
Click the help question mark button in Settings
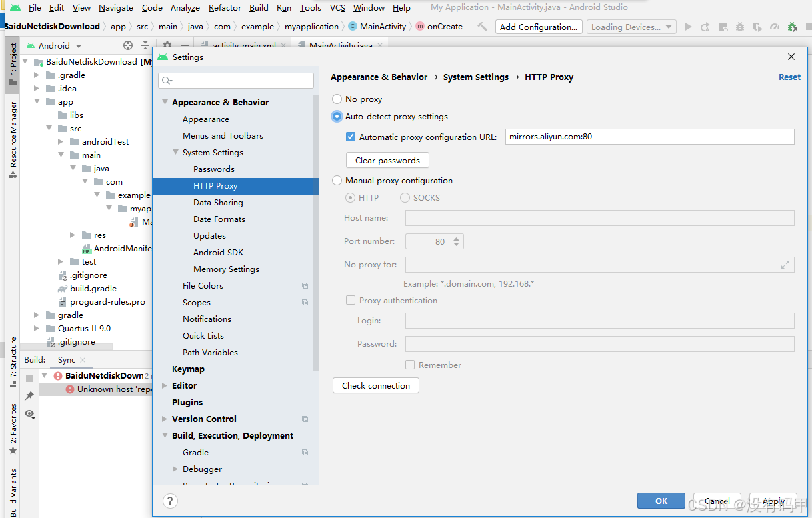pyautogui.click(x=170, y=501)
